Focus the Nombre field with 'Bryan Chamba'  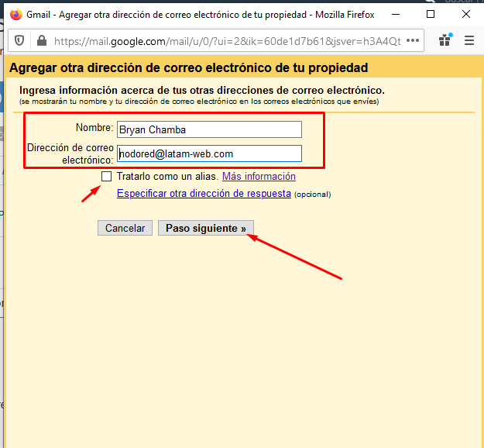pos(209,129)
